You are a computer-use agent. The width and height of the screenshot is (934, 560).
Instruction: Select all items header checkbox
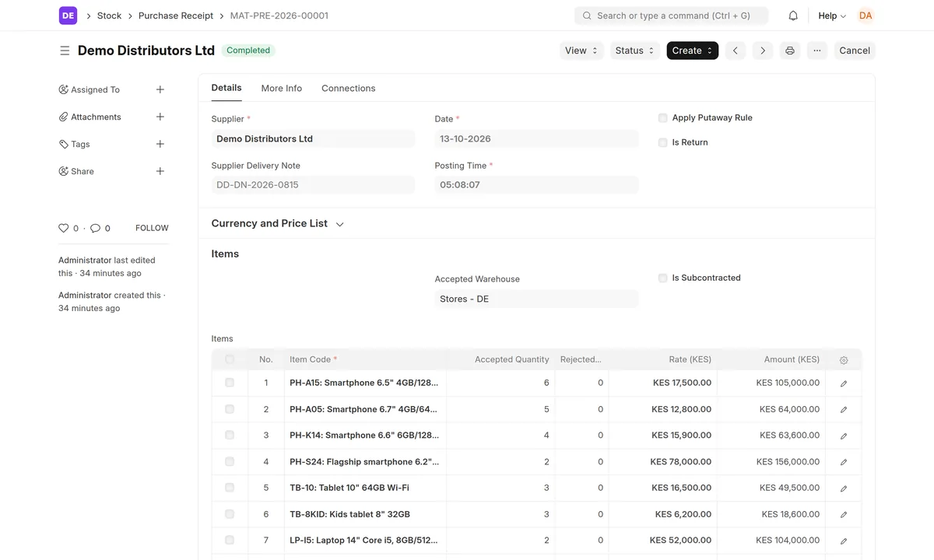click(230, 359)
